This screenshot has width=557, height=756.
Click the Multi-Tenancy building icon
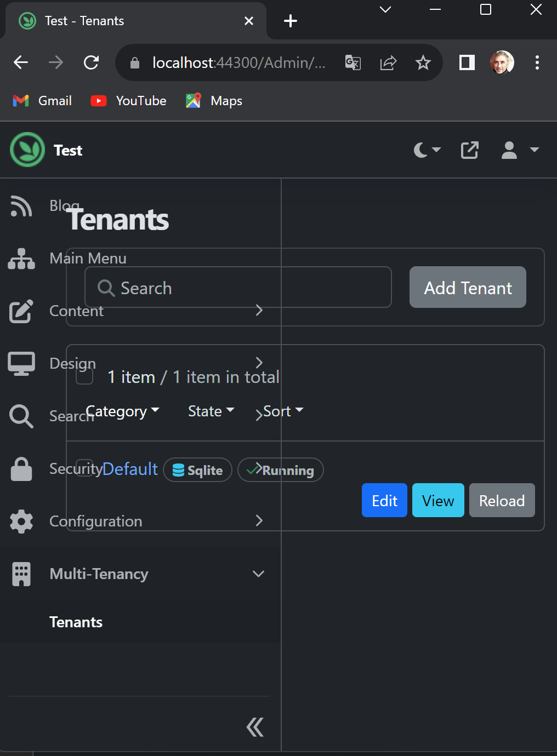pyautogui.click(x=20, y=574)
